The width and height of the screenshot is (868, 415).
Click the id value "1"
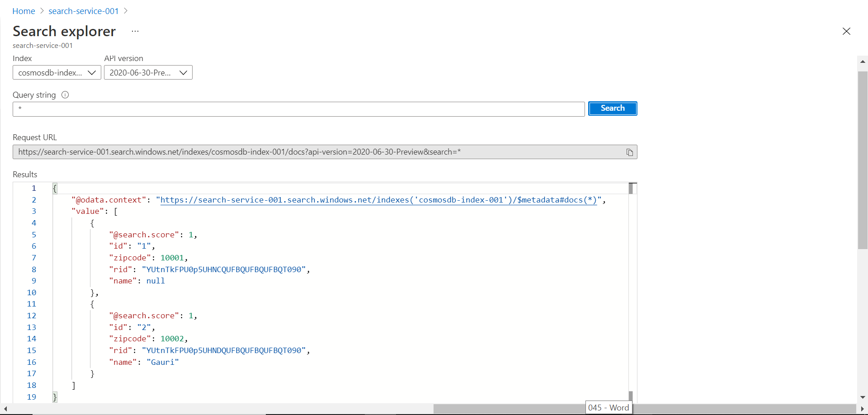(144, 246)
